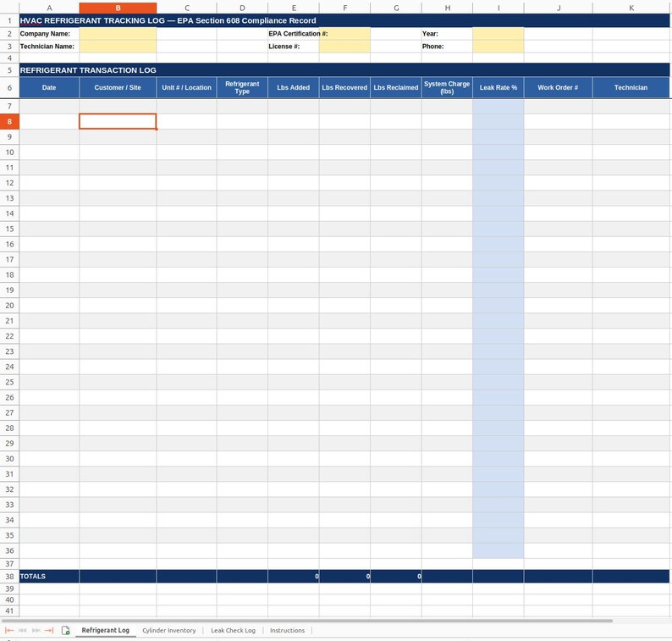
Task: Click the Lbs Added total cell
Action: (x=294, y=577)
